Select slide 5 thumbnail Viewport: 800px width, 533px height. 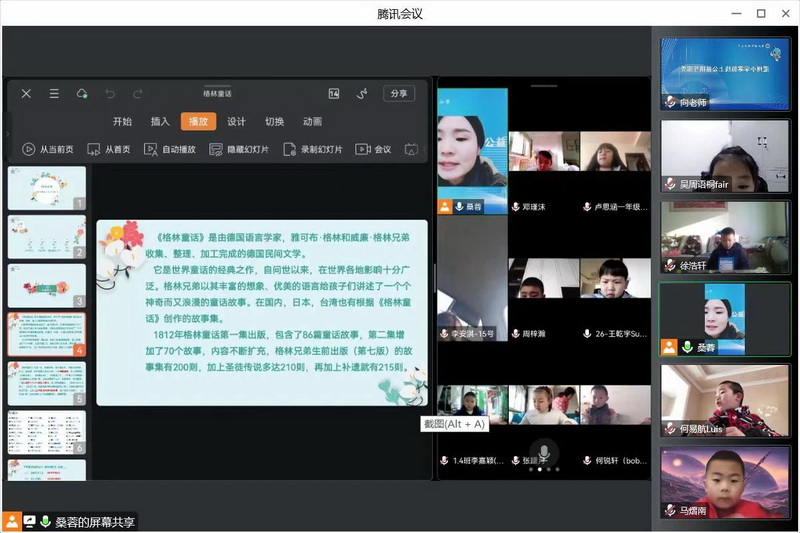tap(46, 382)
